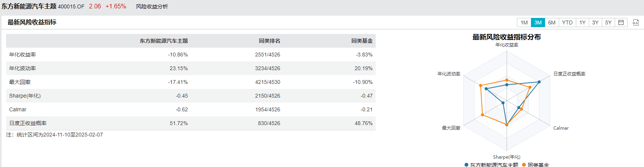Click fund name 东方新能源汽车主题 in the header
Screen dimensions: 644x167
(x=29, y=6)
